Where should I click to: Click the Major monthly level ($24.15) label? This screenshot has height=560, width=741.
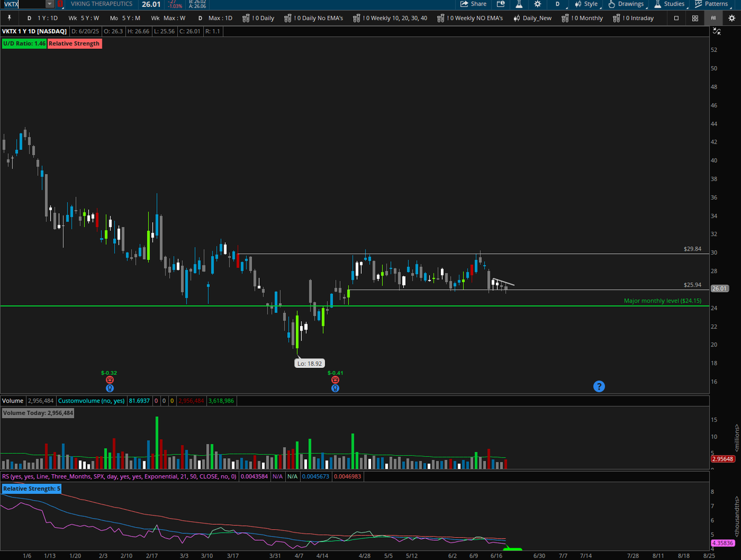pyautogui.click(x=663, y=301)
